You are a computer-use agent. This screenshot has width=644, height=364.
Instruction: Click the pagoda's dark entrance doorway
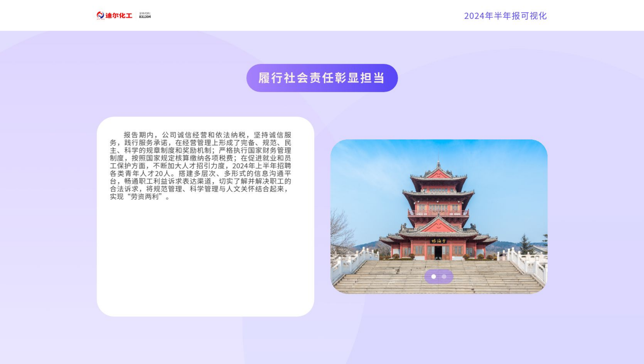tap(438, 253)
